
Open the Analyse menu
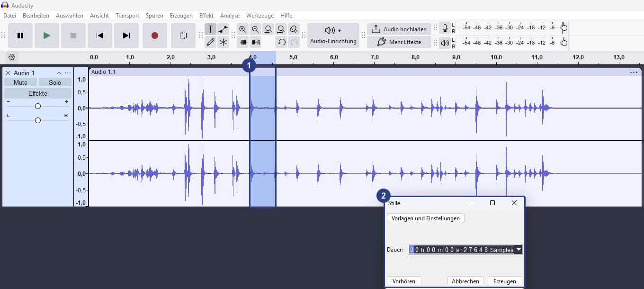pos(230,16)
